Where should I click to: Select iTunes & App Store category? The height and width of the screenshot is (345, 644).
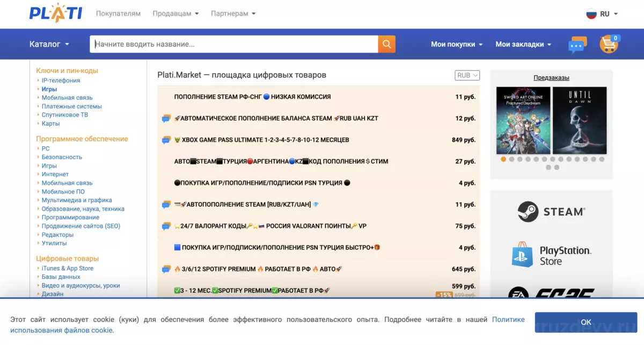(x=68, y=269)
